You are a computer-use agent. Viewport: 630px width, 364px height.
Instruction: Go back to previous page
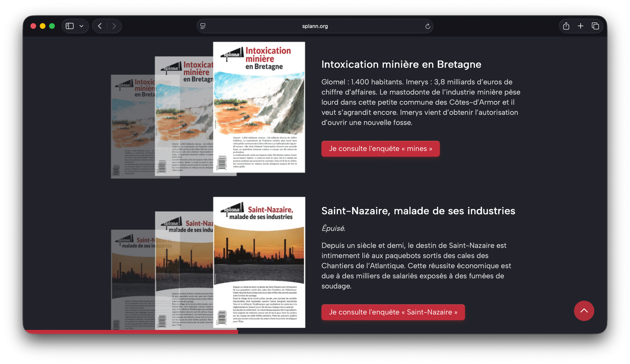point(100,26)
